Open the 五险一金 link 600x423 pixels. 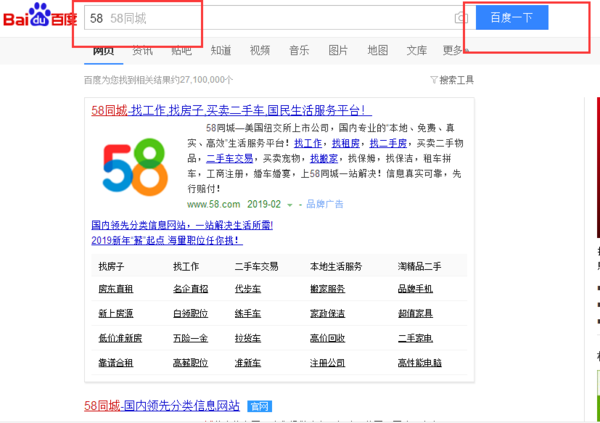pos(190,338)
